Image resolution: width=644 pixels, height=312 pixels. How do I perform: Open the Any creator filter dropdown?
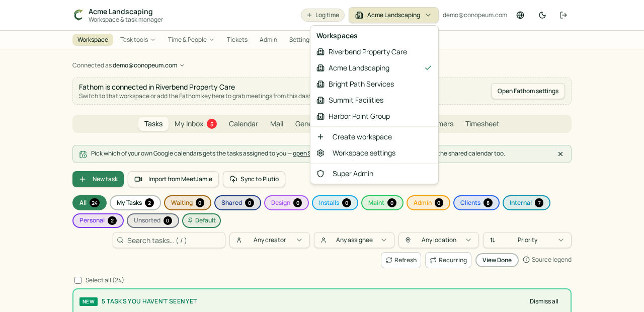[x=270, y=240]
